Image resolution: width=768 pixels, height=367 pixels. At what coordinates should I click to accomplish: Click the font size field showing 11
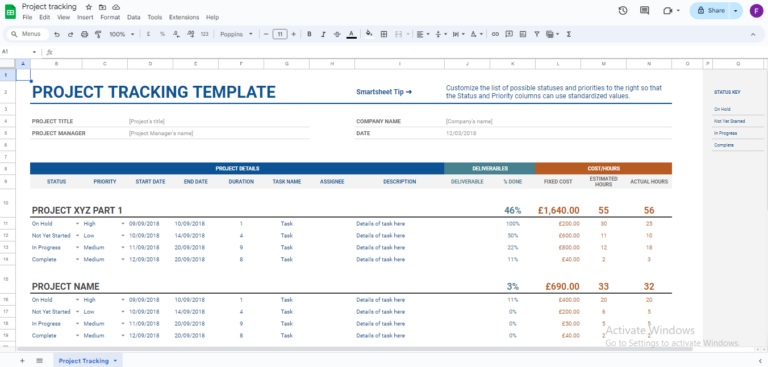tap(280, 34)
